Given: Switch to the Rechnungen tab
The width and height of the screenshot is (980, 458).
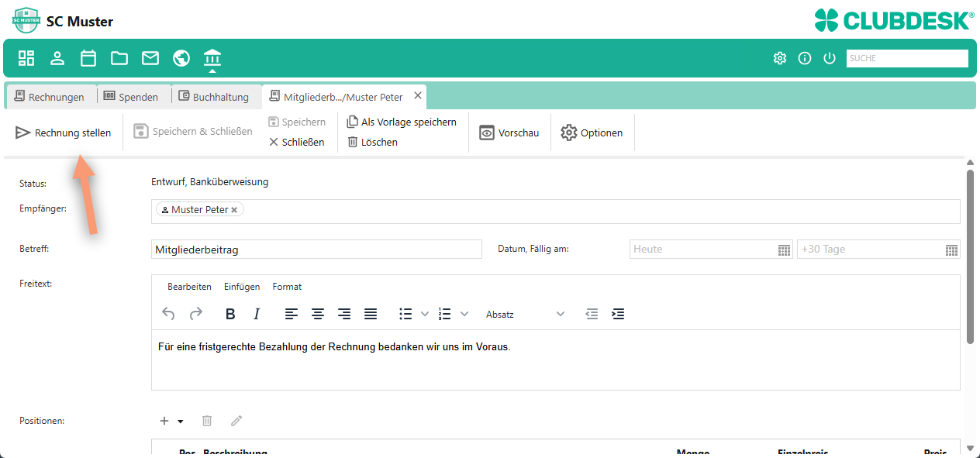Looking at the screenshot, I should click(x=50, y=97).
